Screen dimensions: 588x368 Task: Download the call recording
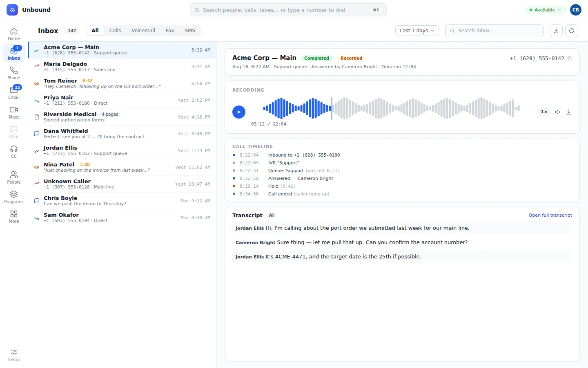click(x=569, y=112)
